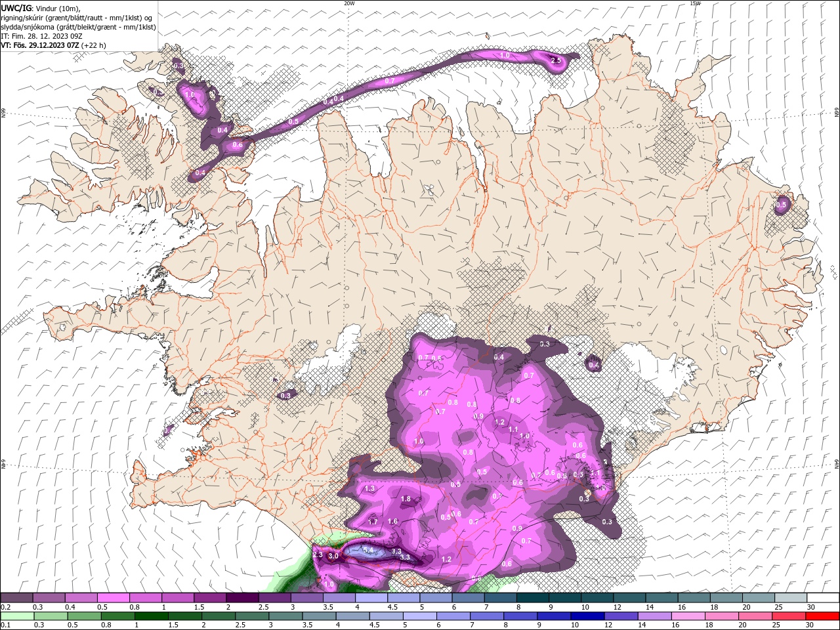Click the 1.3 snowfall value on the map
Screen dimensions: 840x630
[369, 489]
